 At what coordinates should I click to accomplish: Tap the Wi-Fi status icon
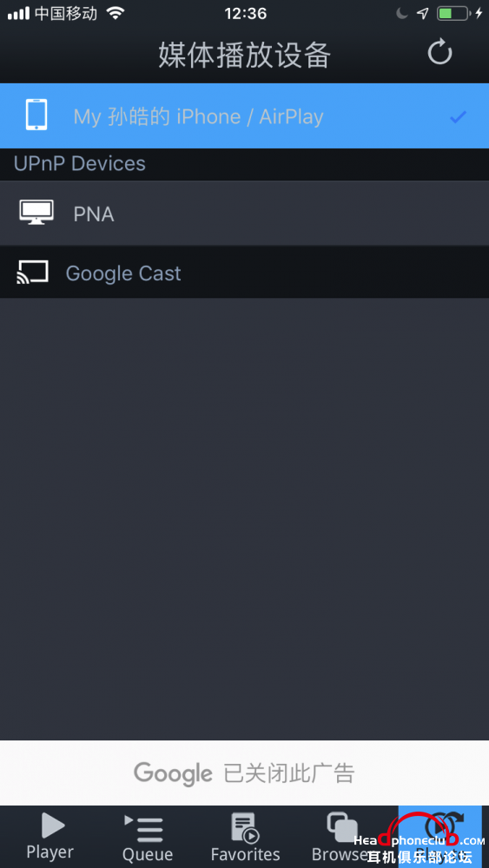click(116, 13)
